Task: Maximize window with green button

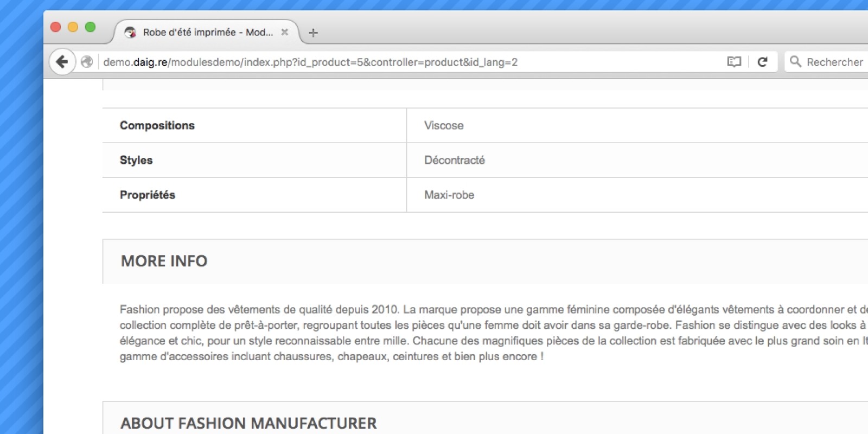Action: [90, 27]
